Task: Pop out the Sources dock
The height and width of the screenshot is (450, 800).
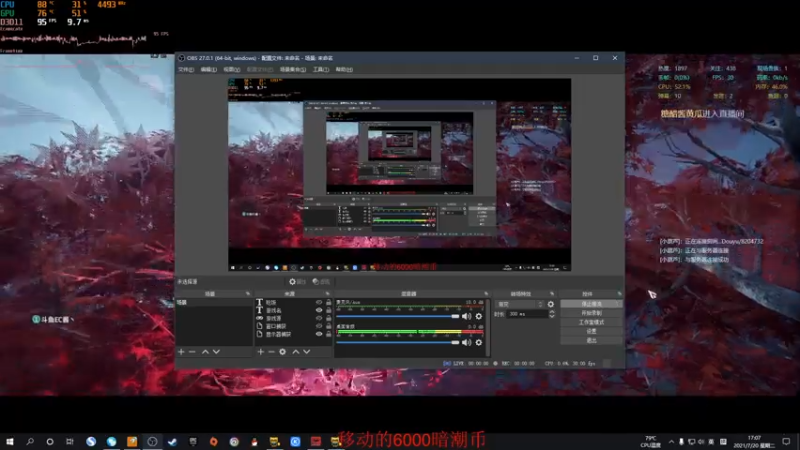Action: (x=328, y=294)
